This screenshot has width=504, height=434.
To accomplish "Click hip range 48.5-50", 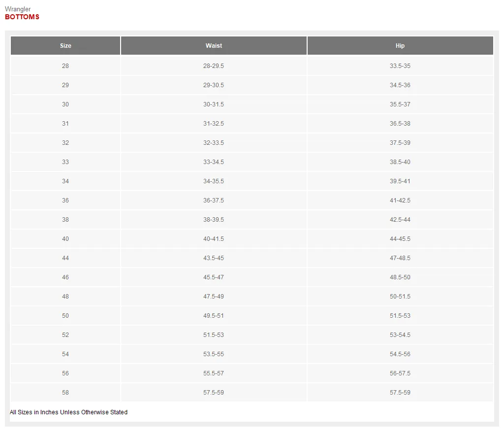I will 400,277.
